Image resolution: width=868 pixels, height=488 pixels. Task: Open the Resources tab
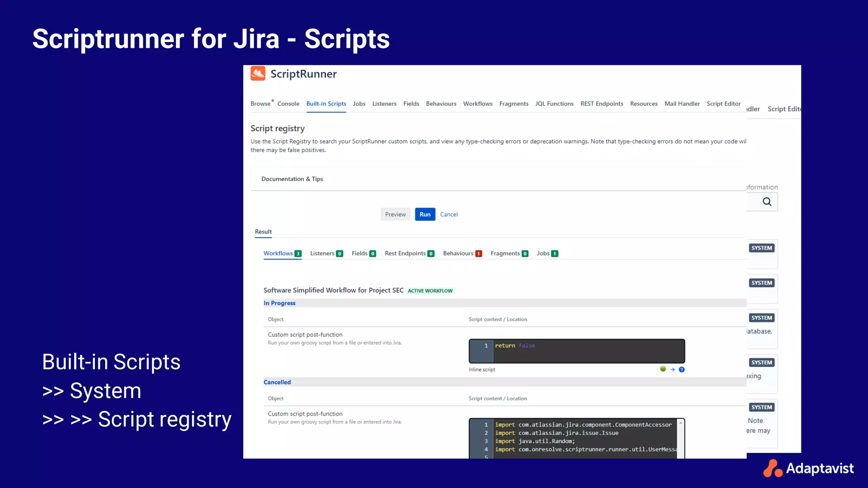pos(644,104)
